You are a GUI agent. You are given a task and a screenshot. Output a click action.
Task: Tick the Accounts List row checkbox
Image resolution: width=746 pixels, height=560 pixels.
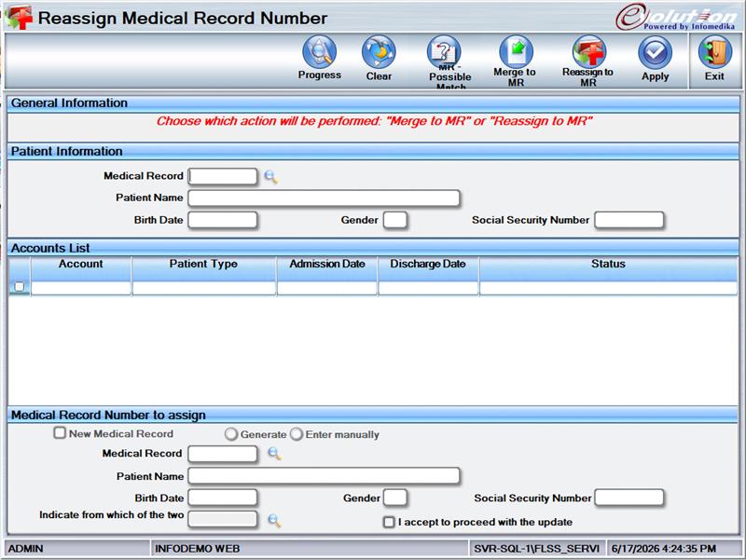19,287
